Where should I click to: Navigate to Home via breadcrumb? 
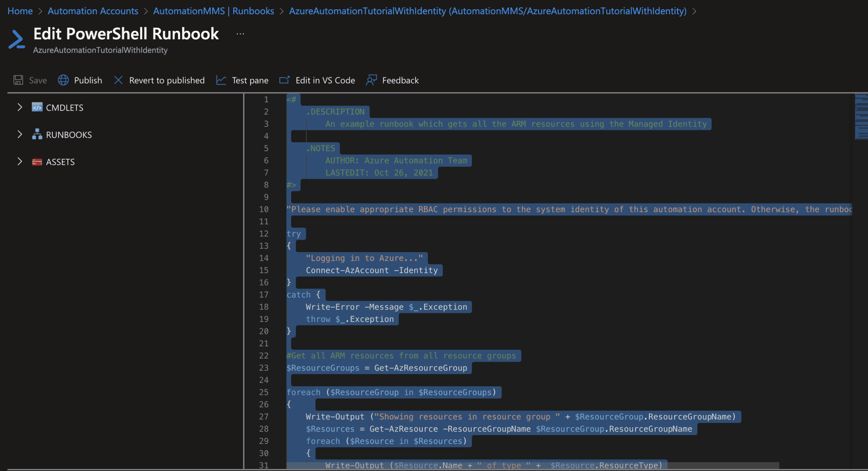coord(20,11)
